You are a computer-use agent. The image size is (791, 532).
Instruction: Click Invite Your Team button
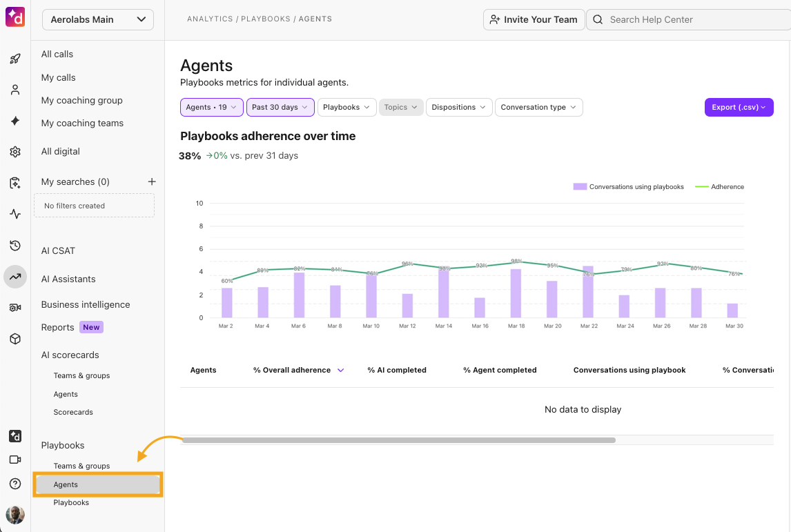(534, 20)
